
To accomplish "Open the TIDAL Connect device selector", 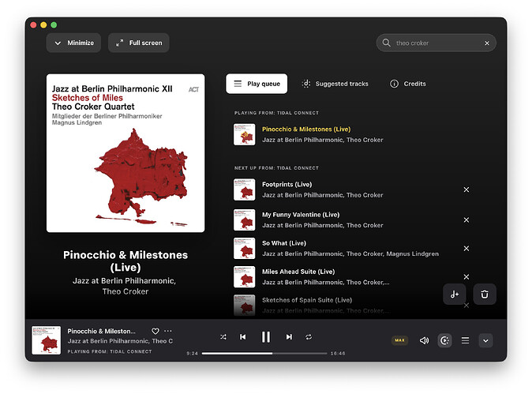I will 445,340.
